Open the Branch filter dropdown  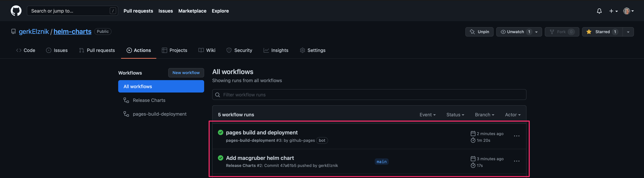point(485,115)
